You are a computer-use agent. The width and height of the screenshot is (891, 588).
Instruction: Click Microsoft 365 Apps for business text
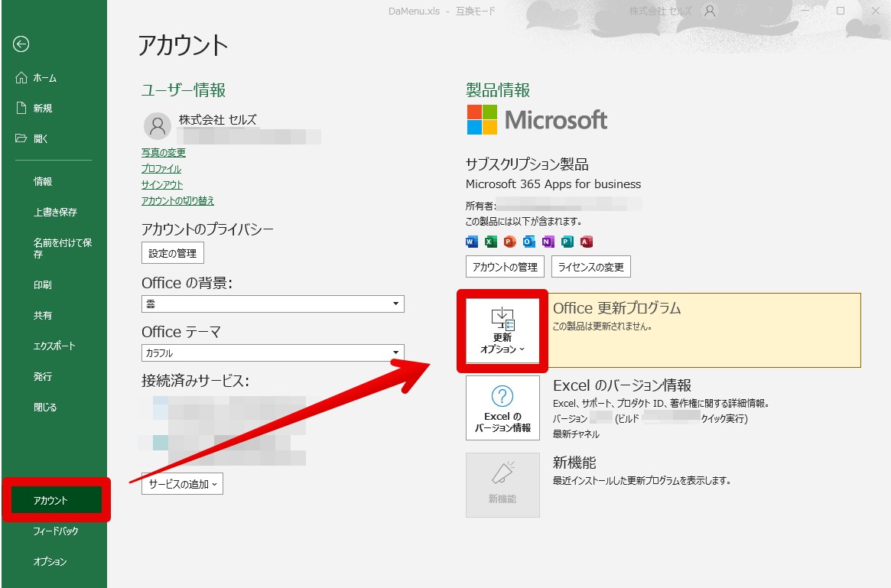[x=553, y=184]
